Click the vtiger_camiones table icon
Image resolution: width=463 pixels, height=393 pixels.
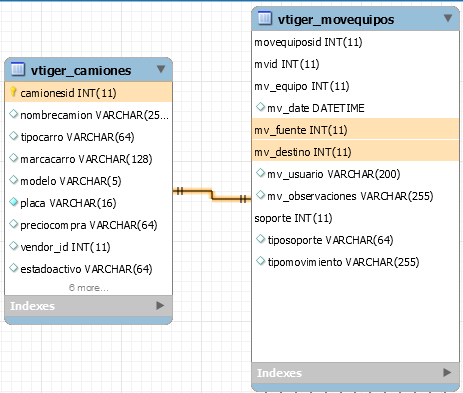(18, 69)
